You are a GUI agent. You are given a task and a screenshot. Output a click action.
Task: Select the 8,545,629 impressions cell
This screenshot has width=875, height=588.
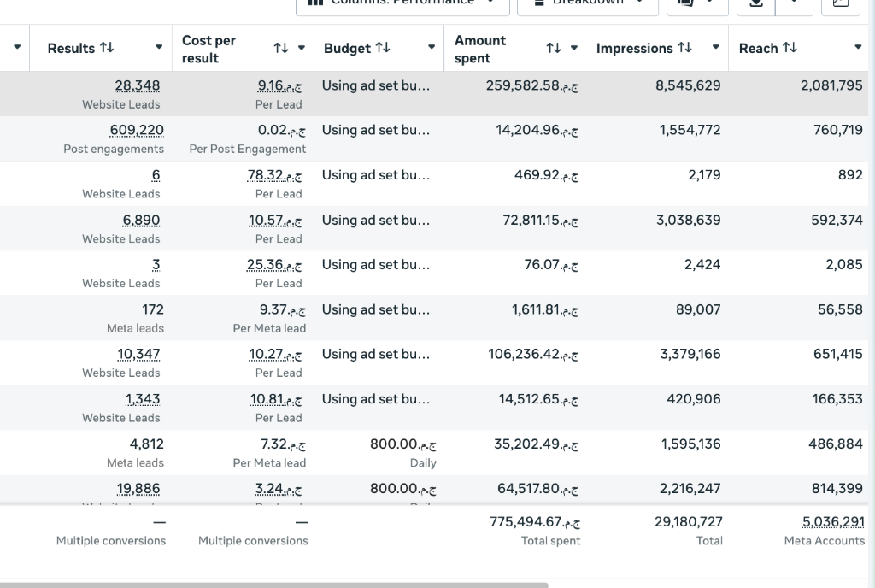pos(688,86)
